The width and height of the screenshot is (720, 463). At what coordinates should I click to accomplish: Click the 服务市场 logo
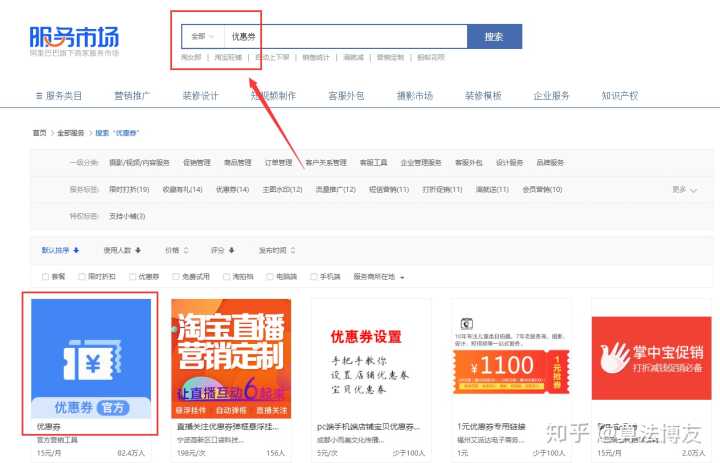coord(74,38)
